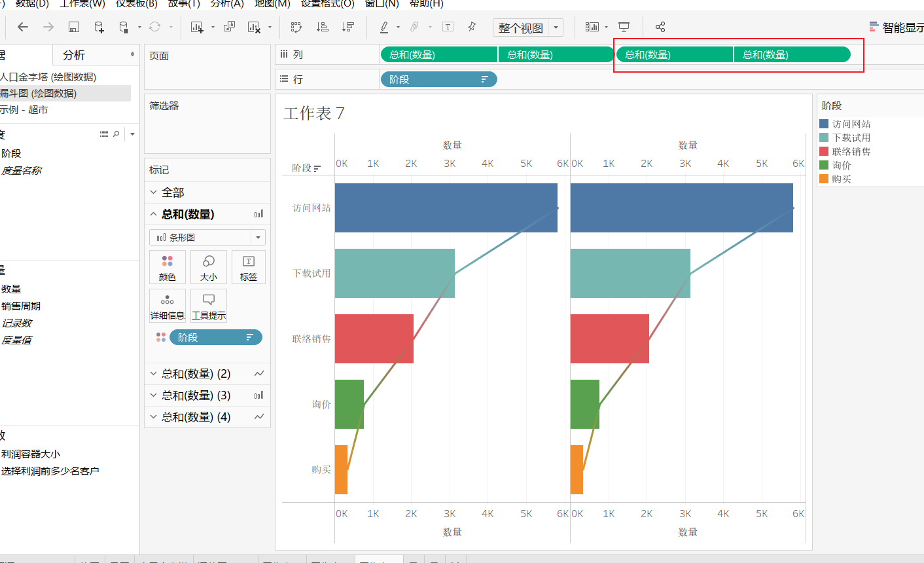Switch to the 分析 tab
Image resolution: width=924 pixels, height=563 pixels.
coord(74,55)
